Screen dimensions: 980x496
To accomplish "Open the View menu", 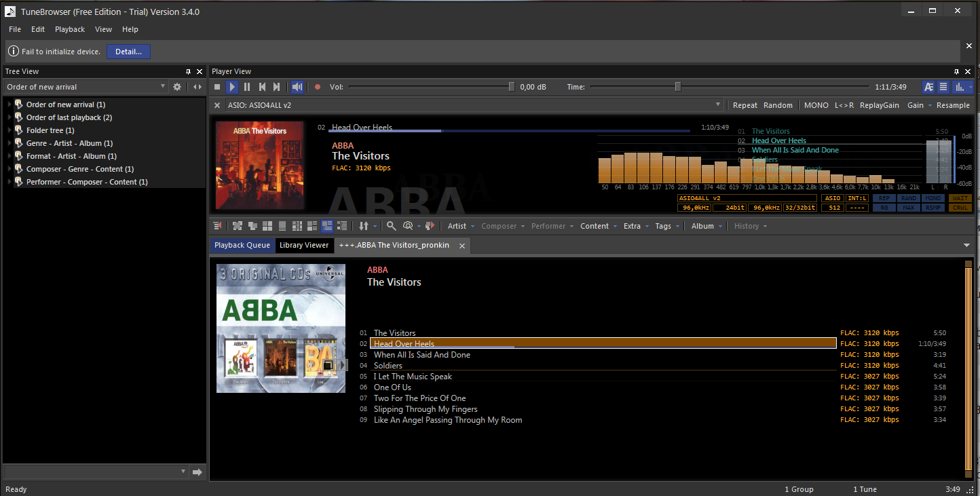I will pos(103,29).
